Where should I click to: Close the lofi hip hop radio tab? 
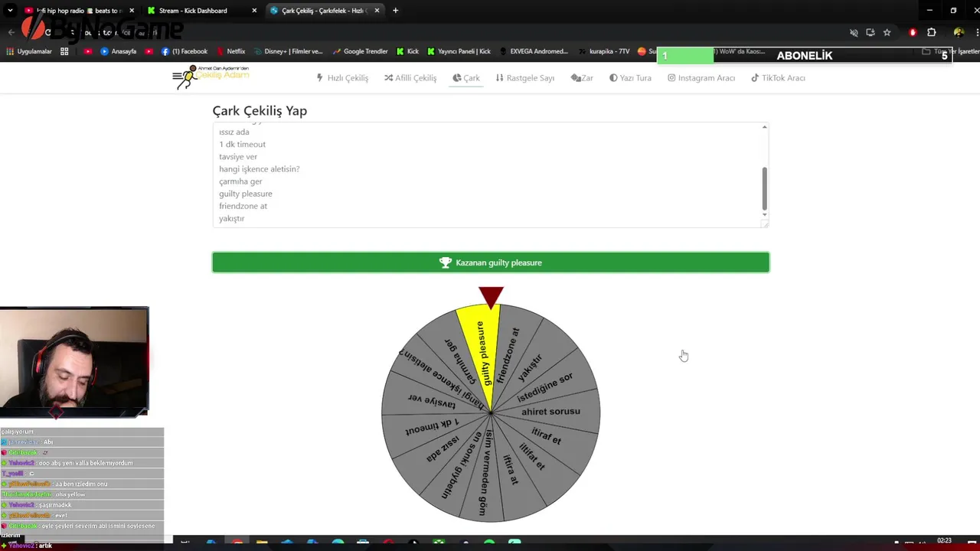[132, 11]
